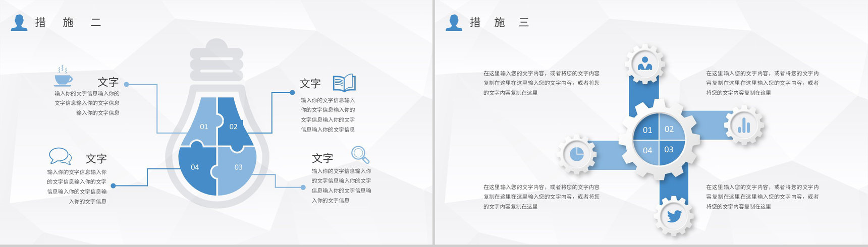
Task: Select the 措施三 slide title text
Action: [x=499, y=22]
